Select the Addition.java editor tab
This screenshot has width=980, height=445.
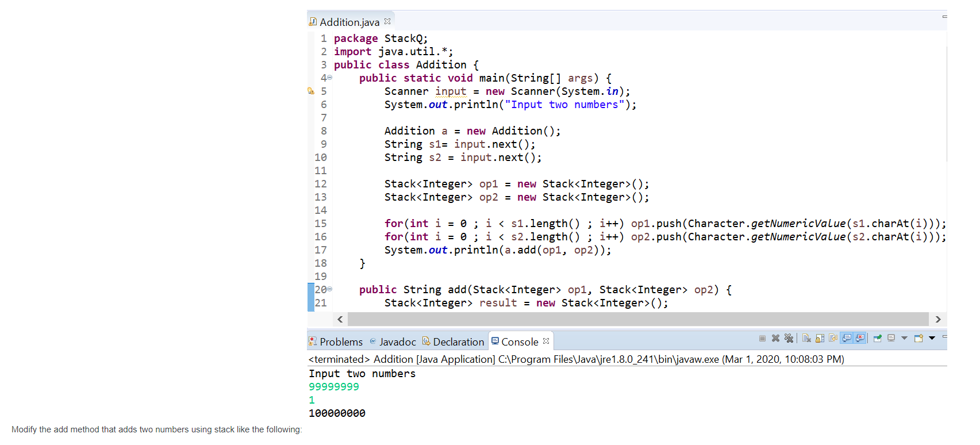pyautogui.click(x=349, y=22)
